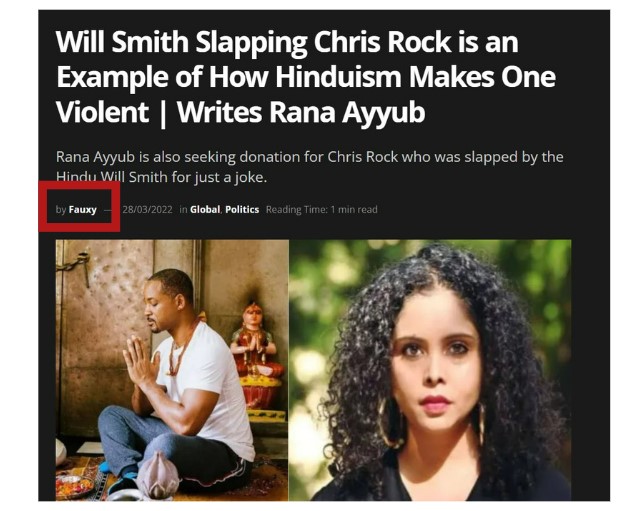Click the subtitle about seeking donation
The width and height of the screenshot is (640, 511).
coord(309,167)
